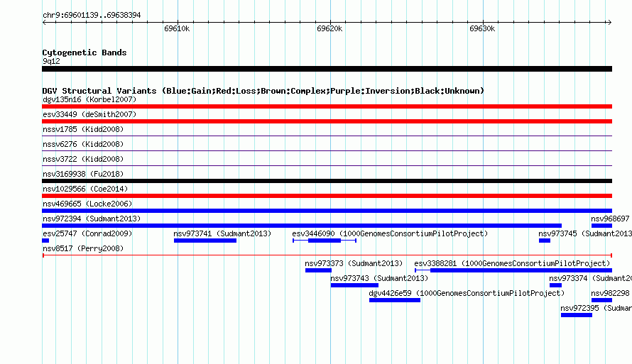Open esv3446090 (1000GenomesConsortiumPilotProject) label

(390, 233)
